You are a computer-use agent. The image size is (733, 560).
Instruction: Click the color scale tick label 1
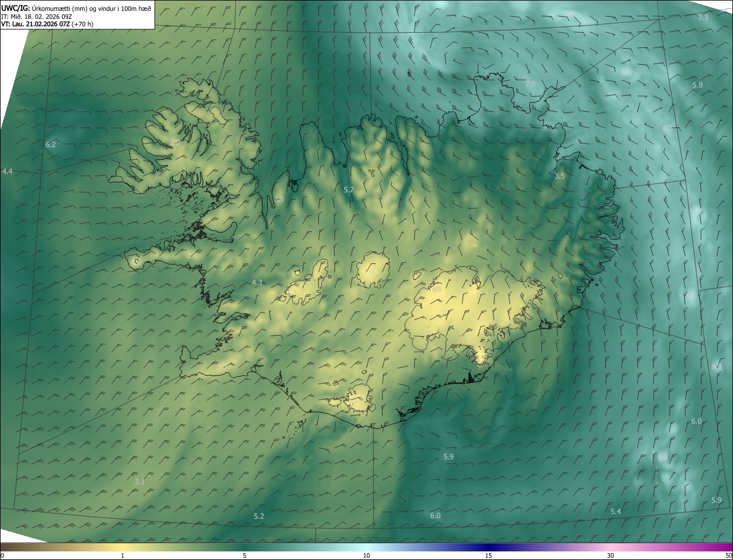coord(123,555)
